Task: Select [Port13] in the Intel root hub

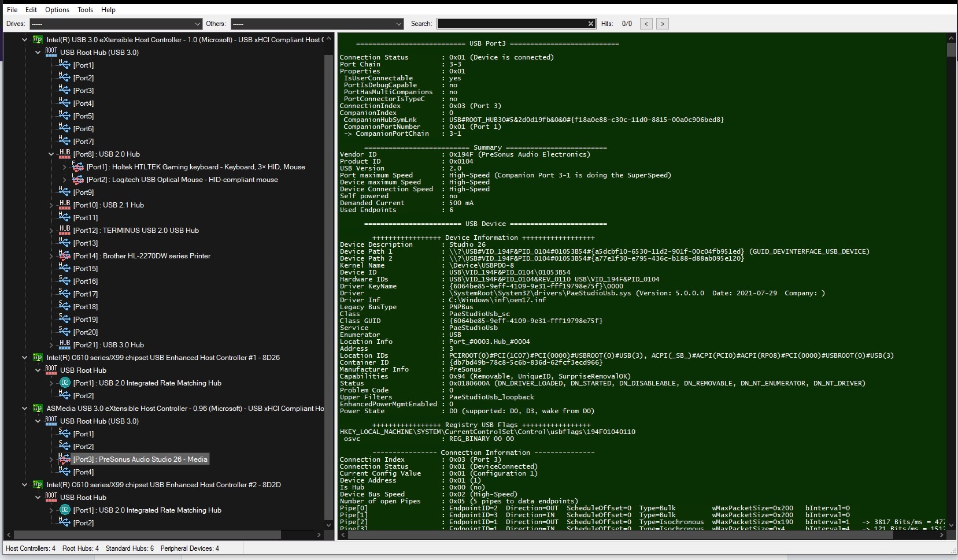Action: 86,243
